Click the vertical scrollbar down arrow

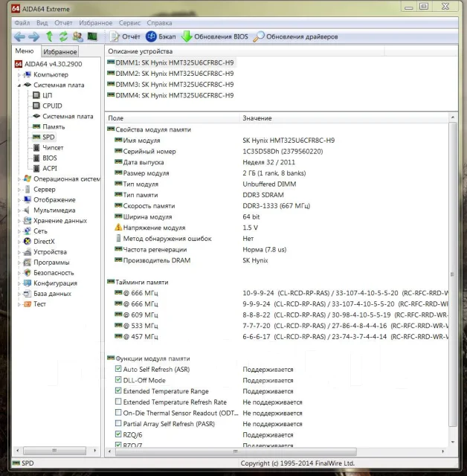click(453, 443)
